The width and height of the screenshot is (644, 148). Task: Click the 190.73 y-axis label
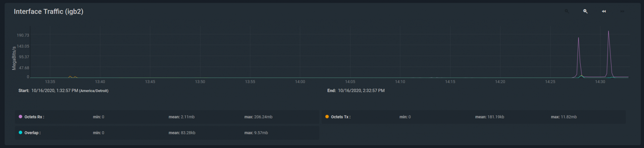point(23,35)
